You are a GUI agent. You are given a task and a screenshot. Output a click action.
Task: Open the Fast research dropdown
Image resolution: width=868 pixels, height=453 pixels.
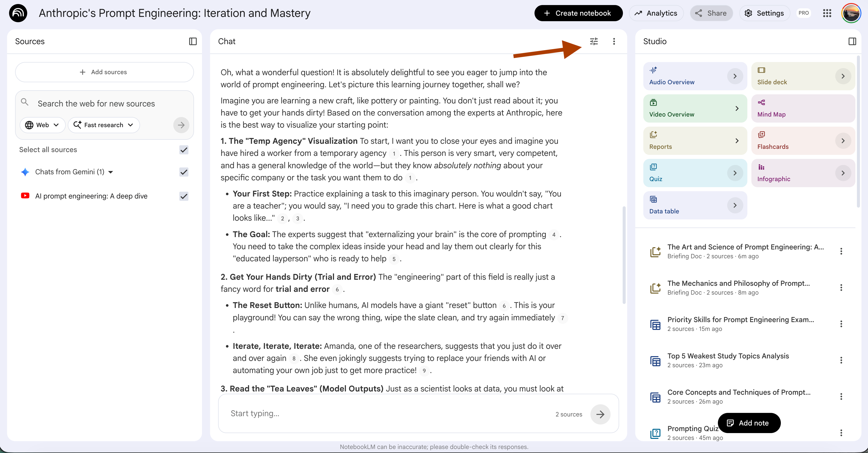tap(104, 125)
